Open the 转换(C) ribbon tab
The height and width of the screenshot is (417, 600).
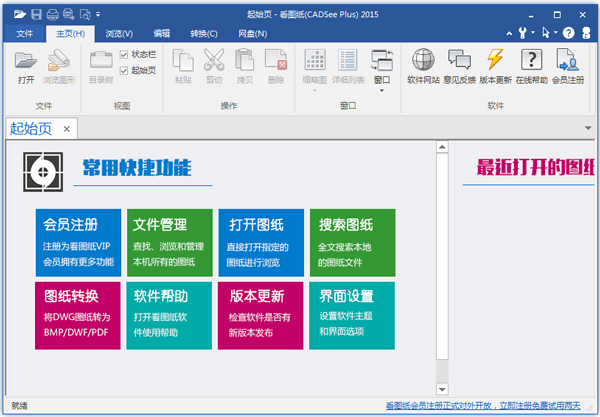[204, 33]
